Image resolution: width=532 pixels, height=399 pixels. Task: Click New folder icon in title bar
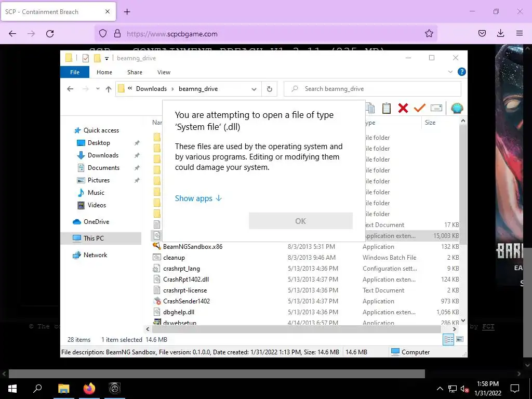coord(97,58)
